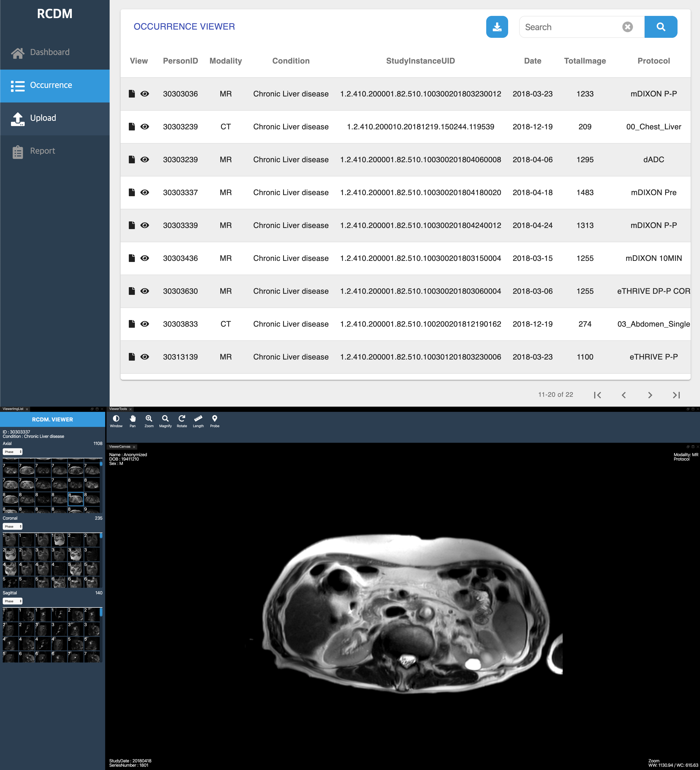
Task: Toggle eye icon for 30313139 row
Action: pos(145,357)
